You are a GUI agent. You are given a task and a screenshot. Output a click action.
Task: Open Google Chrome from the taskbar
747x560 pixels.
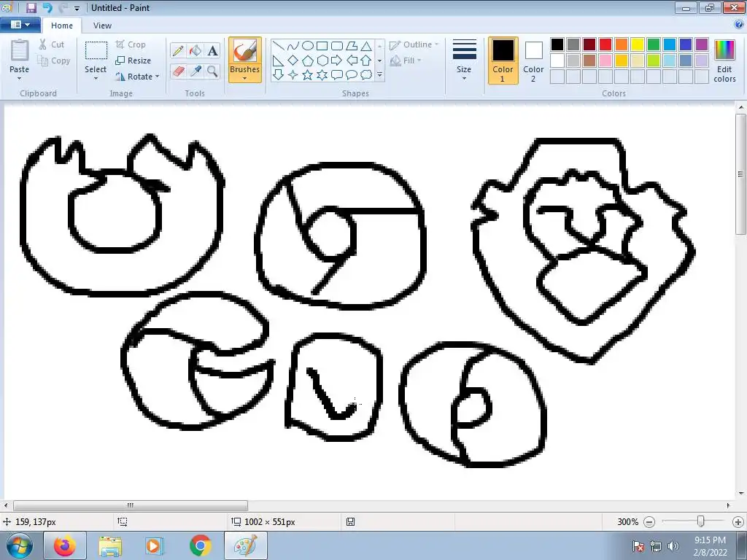click(x=201, y=545)
